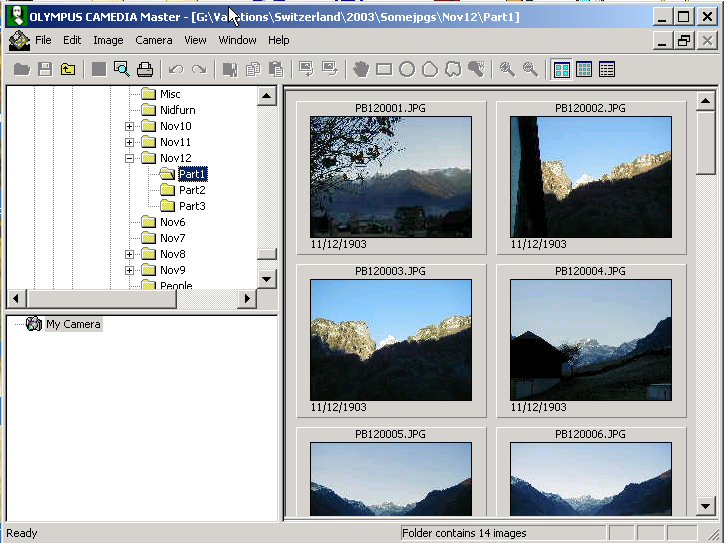Open the Camera menu
The width and height of the screenshot is (724, 543).
[154, 40]
